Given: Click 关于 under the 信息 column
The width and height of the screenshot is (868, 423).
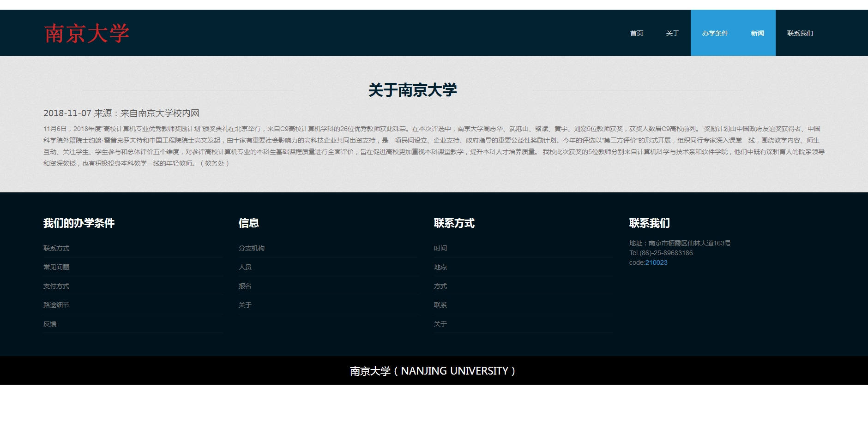Looking at the screenshot, I should [x=245, y=305].
